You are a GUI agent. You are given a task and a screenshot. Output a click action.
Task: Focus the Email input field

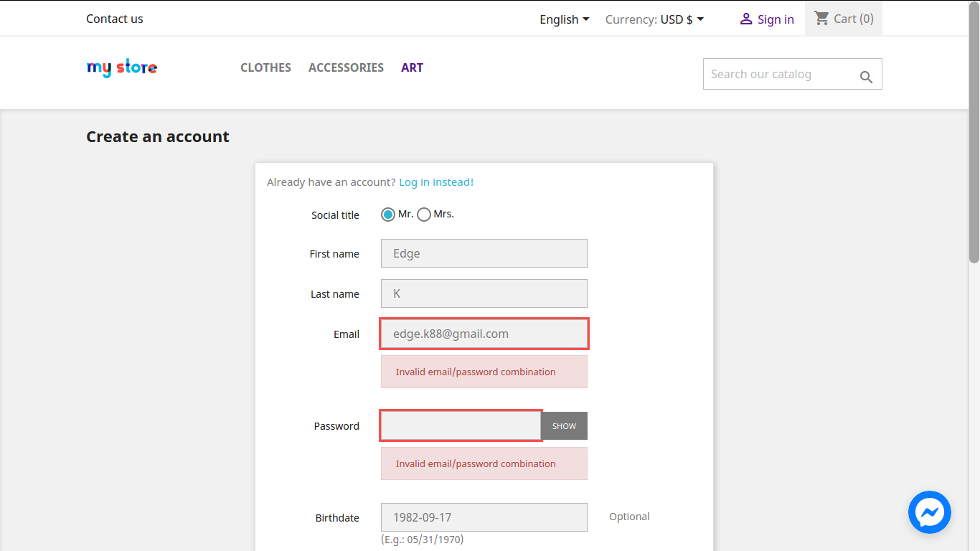(484, 334)
